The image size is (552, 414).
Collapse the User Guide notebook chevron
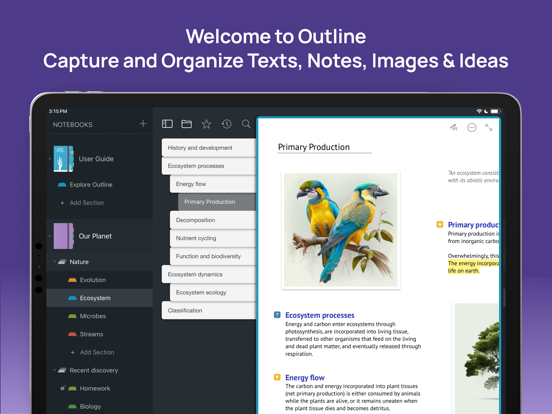50,159
